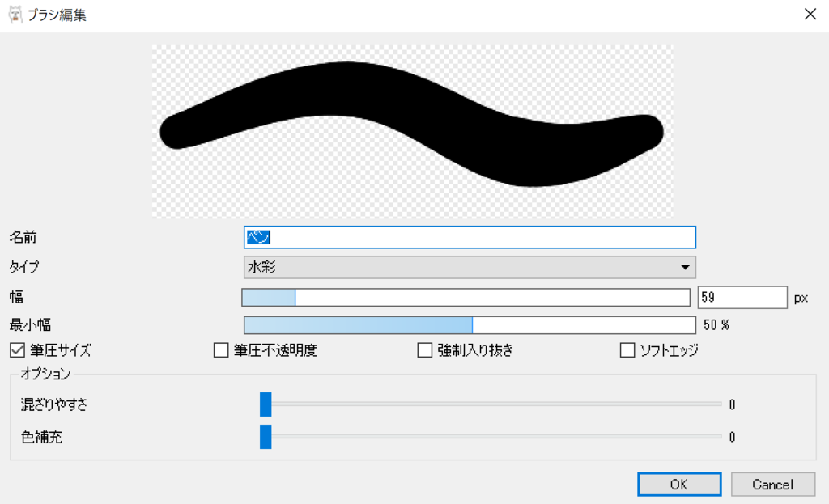
Task: Enable the 筆圧不透明度 checkbox
Action: click(221, 350)
